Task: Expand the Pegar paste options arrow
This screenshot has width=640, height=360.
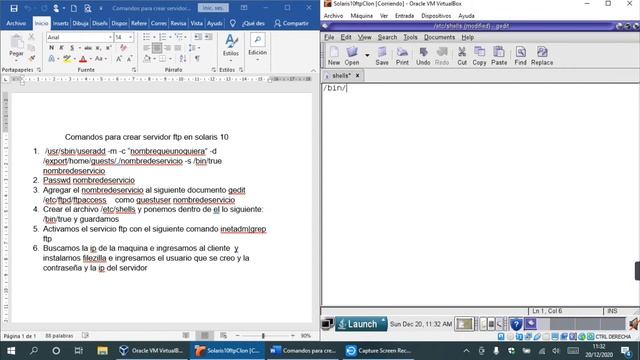Action: tap(16, 60)
